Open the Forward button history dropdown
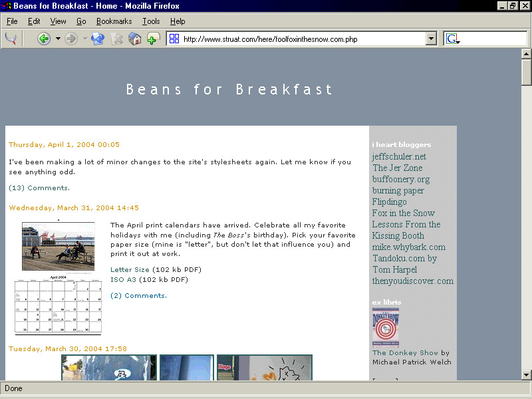 84,39
